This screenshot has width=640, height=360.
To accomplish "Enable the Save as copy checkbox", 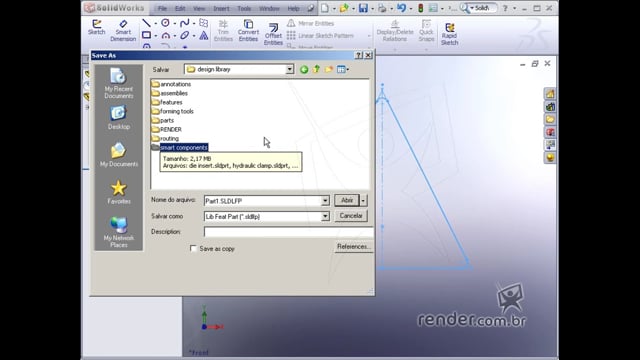I will [193, 248].
